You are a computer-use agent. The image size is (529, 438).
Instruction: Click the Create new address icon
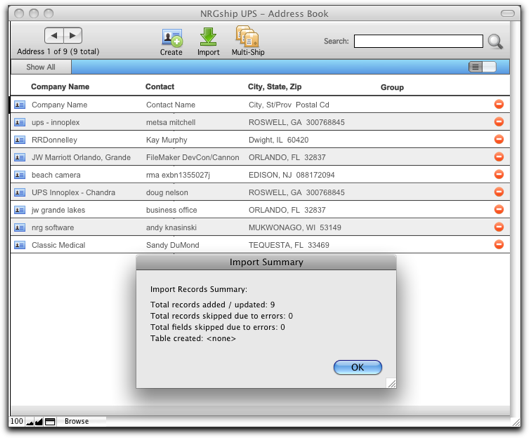[x=172, y=37]
